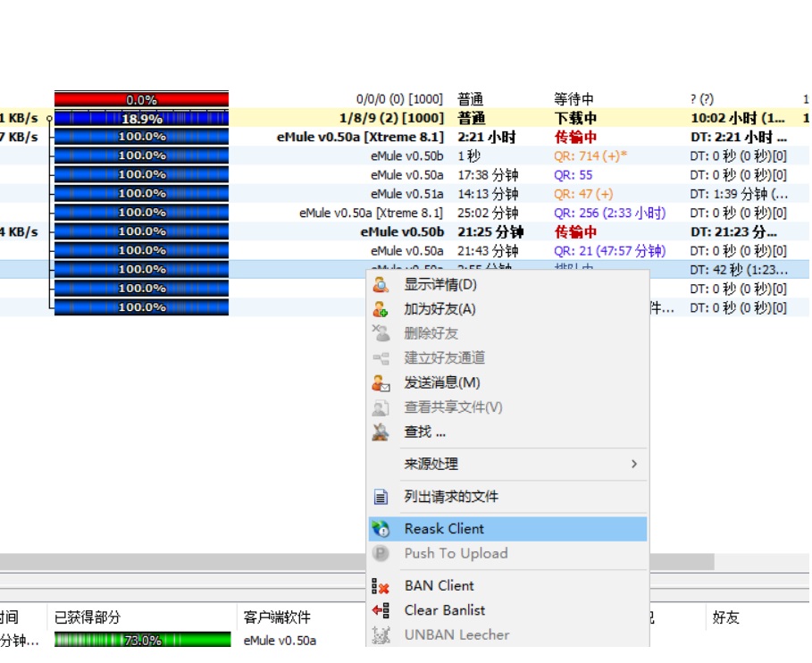This screenshot has height=663, width=812.
Task: Select the eMule v0.50b 21:25 分钟 row
Action: (x=404, y=231)
